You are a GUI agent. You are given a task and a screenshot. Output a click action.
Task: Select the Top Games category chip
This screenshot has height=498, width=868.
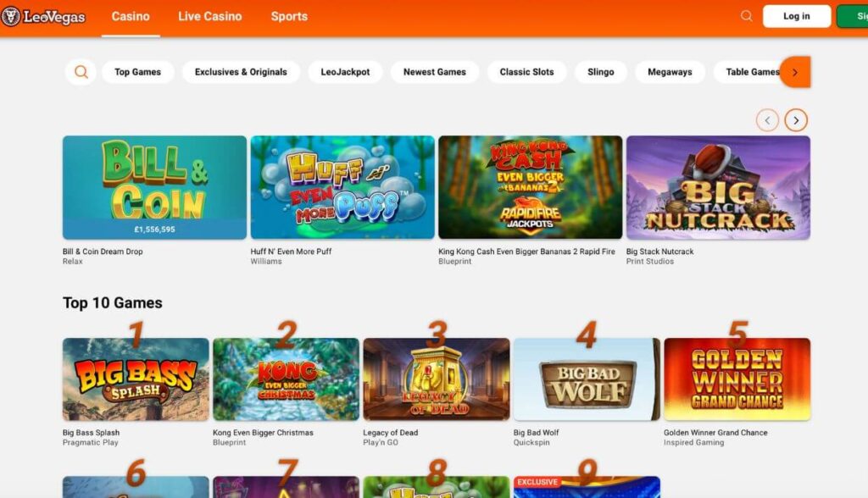click(x=138, y=72)
